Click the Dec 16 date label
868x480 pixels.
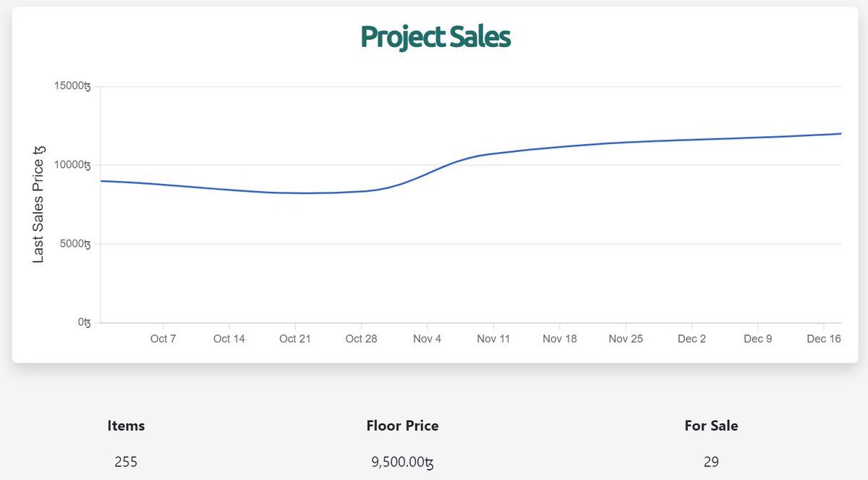pyautogui.click(x=824, y=339)
